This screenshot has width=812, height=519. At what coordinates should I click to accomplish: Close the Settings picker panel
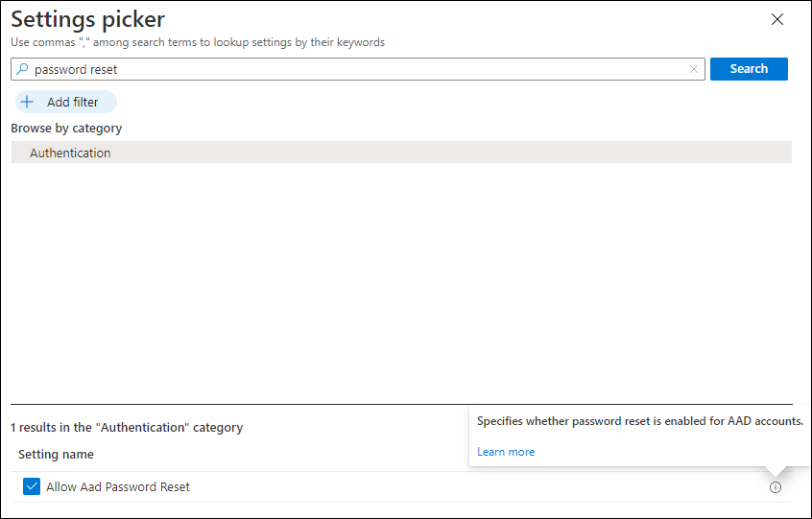click(x=777, y=20)
